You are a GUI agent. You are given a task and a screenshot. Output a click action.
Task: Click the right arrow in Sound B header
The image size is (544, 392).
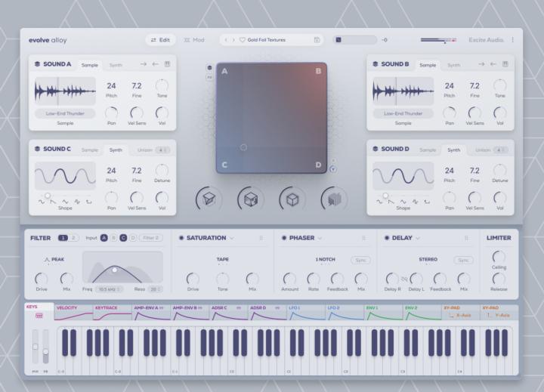pyautogui.click(x=481, y=64)
